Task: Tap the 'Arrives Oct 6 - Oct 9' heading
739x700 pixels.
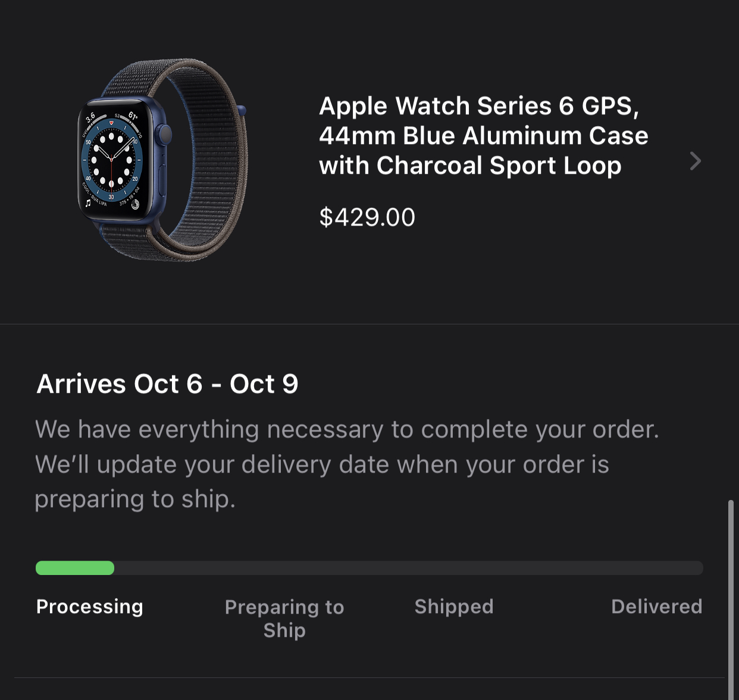Action: pos(167,384)
